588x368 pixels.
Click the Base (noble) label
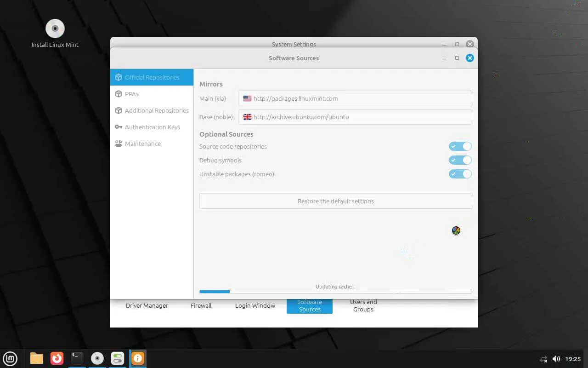(216, 117)
